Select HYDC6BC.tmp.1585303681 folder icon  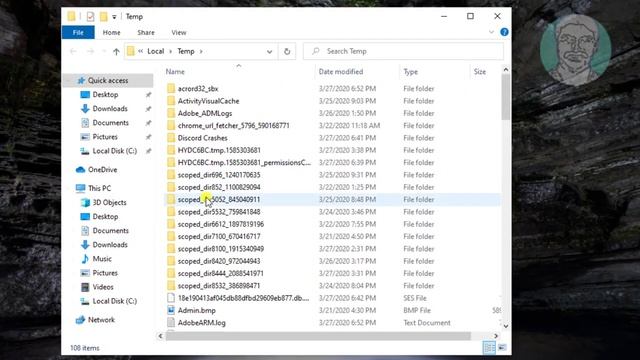pos(171,150)
